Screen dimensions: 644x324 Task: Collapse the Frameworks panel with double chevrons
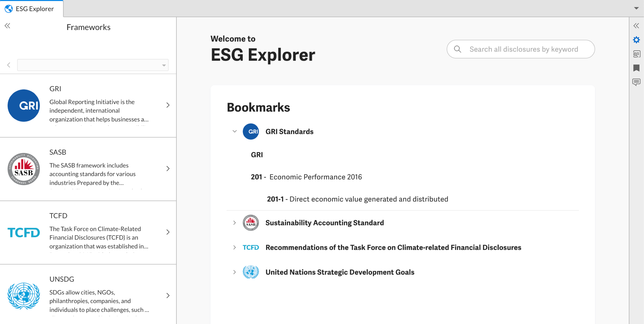point(7,25)
